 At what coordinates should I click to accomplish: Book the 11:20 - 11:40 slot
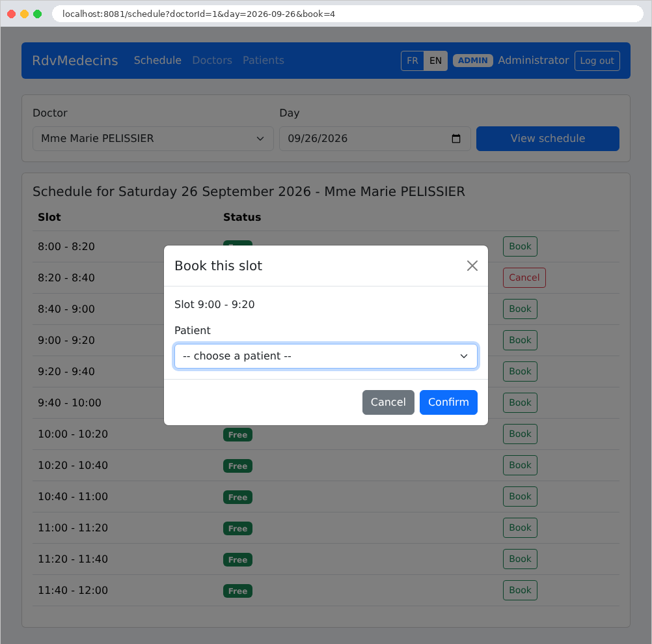tap(520, 559)
